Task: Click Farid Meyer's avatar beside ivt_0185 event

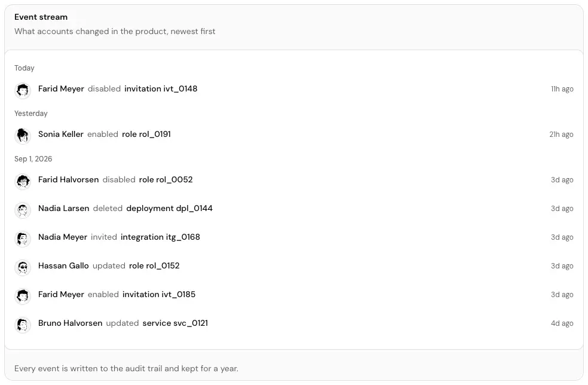Action: coord(23,296)
